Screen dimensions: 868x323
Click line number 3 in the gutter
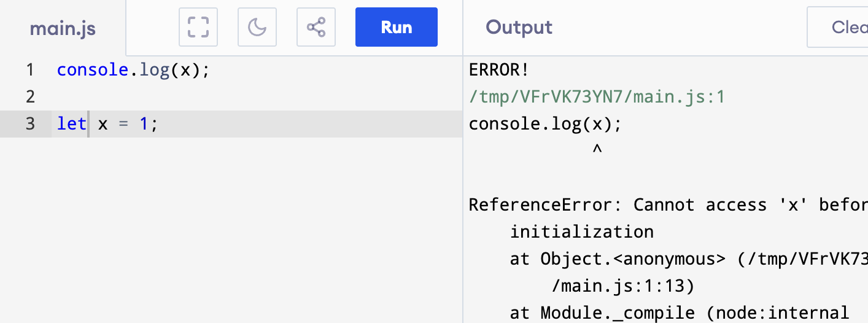coord(30,124)
